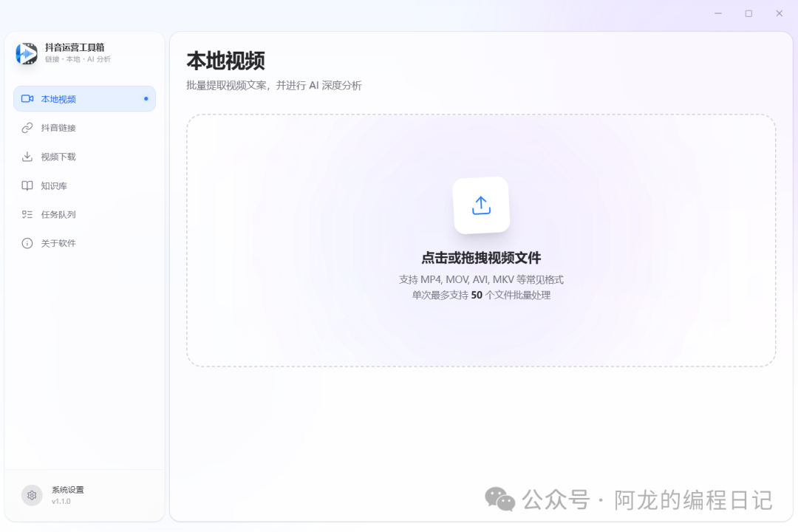798x532 pixels.
Task: Select the 知识库 navigation item
Action: tap(55, 185)
